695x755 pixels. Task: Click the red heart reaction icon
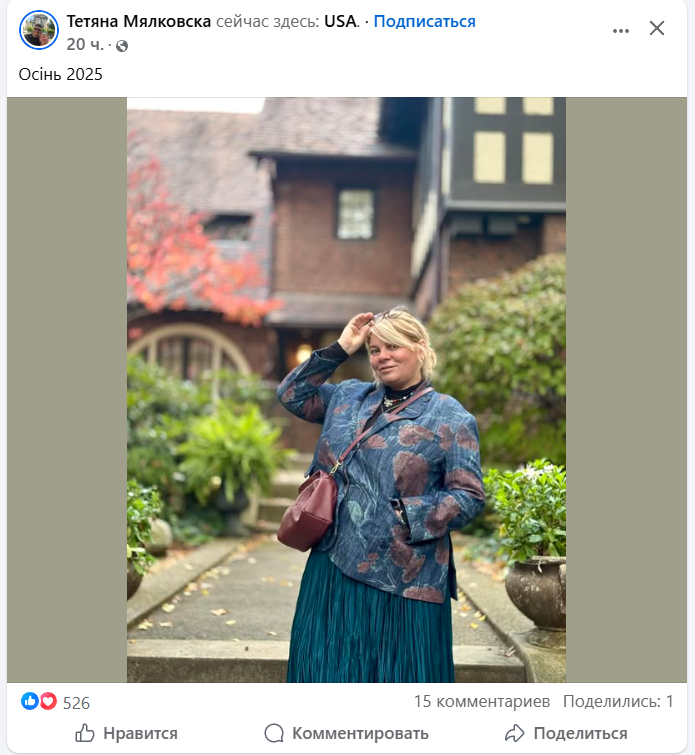[48, 701]
